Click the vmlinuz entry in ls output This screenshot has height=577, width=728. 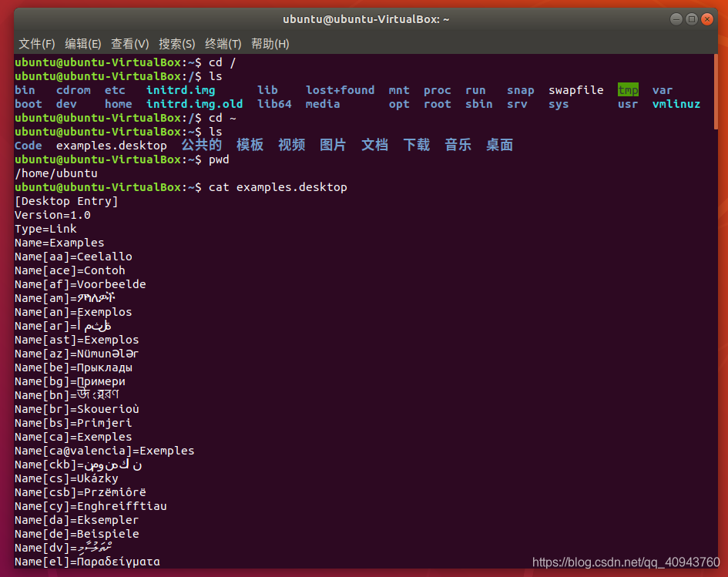coord(676,104)
